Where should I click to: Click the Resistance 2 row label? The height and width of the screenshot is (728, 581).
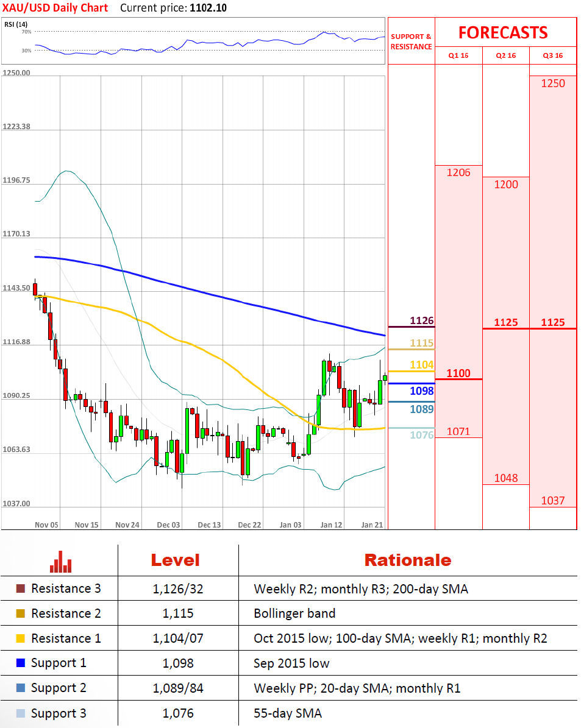pyautogui.click(x=65, y=613)
